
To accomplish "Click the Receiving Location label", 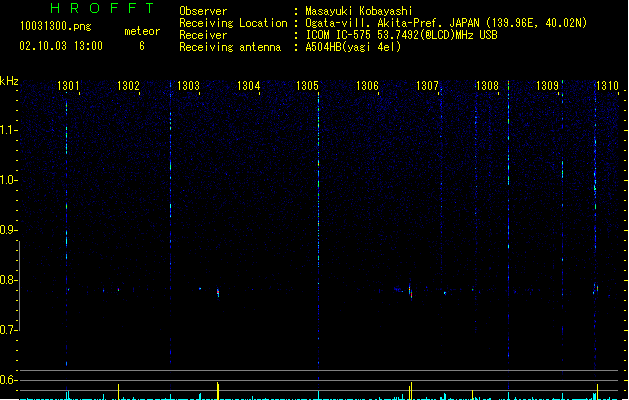I will 233,23.
